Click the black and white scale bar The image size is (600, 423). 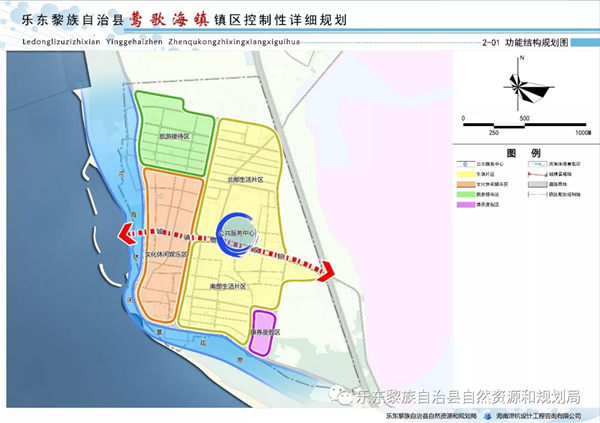pos(525,125)
